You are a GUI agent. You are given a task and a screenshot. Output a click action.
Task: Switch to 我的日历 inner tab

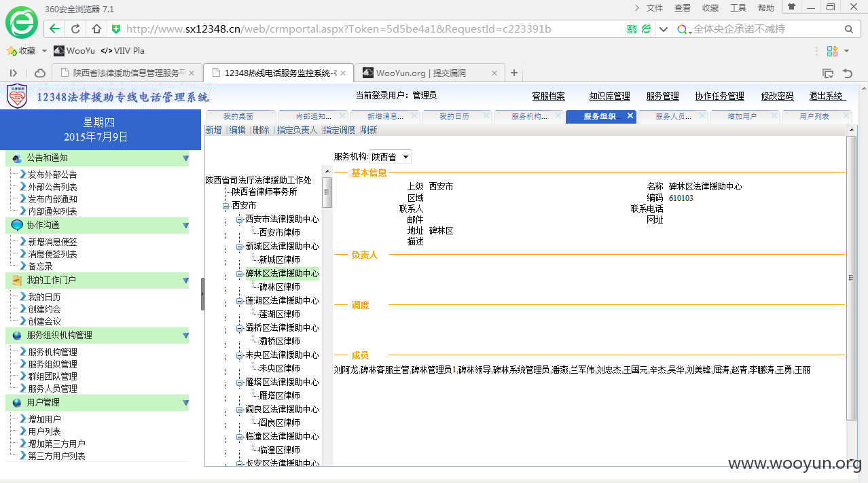[454, 117]
